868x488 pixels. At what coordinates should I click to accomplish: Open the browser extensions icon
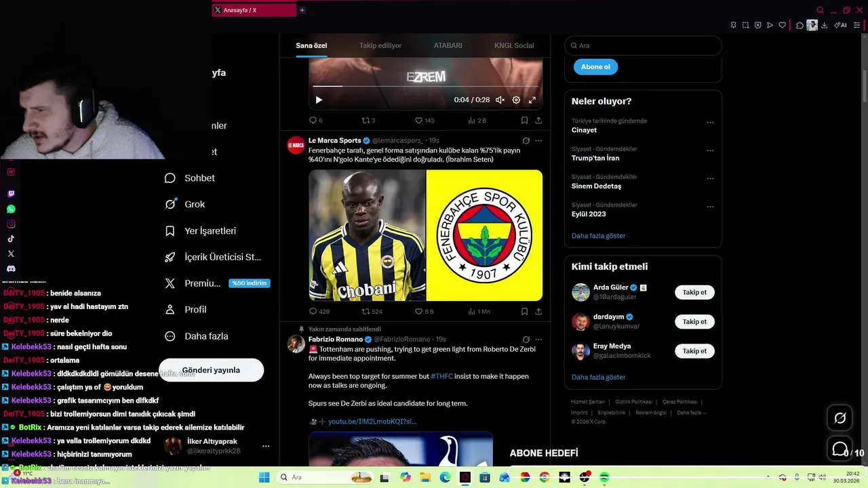pyautogui.click(x=800, y=25)
